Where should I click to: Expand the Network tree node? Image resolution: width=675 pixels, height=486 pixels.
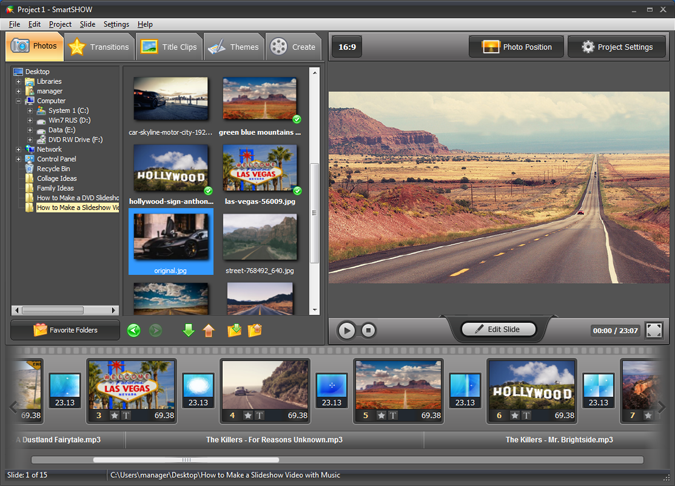pos(19,149)
